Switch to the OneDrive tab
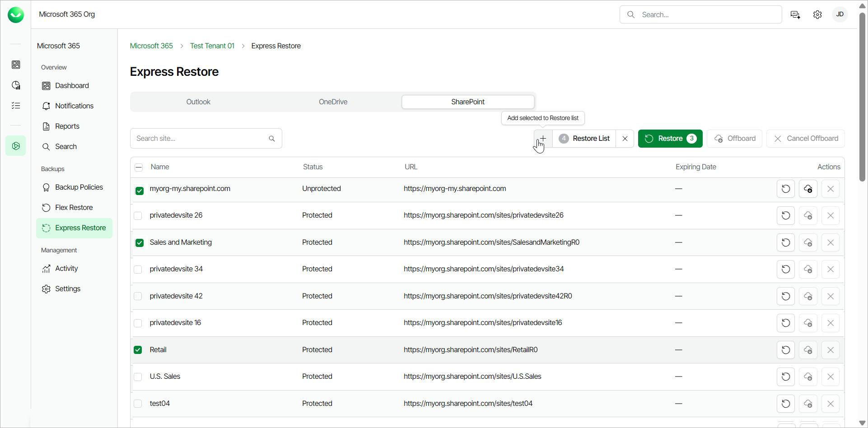The image size is (868, 428). (333, 102)
